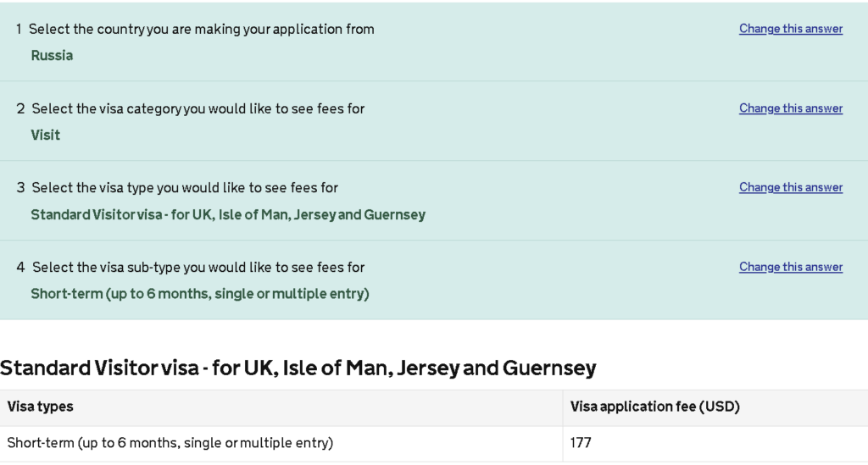Click the green Standard Visitor visa answer

[x=228, y=214]
